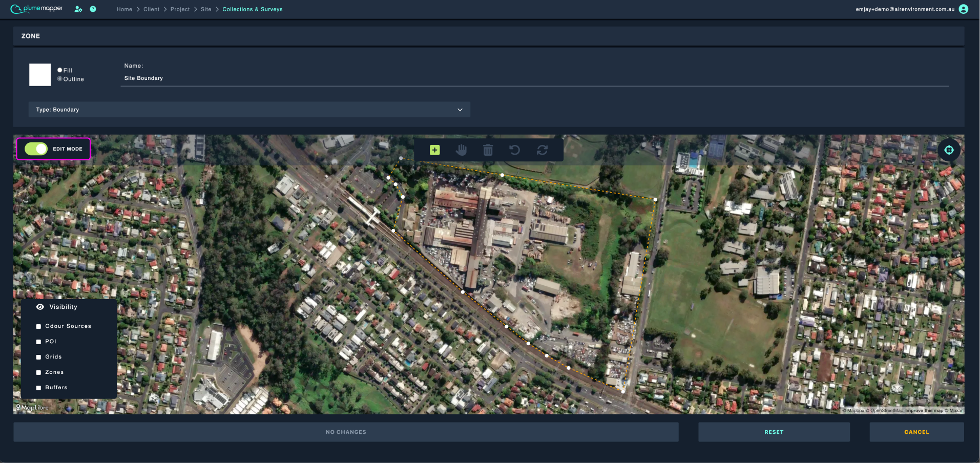The image size is (980, 463).
Task: Open the white zone color swatch
Action: pyautogui.click(x=40, y=75)
